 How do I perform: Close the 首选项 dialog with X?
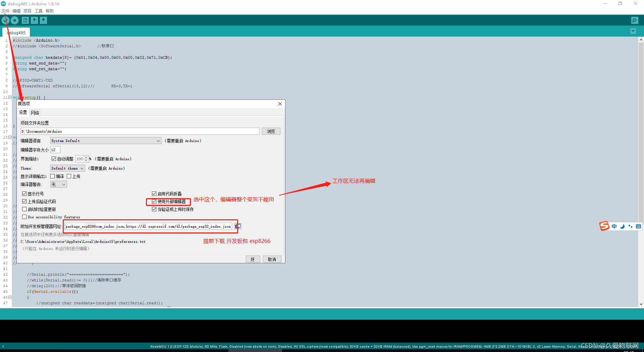pyautogui.click(x=280, y=104)
